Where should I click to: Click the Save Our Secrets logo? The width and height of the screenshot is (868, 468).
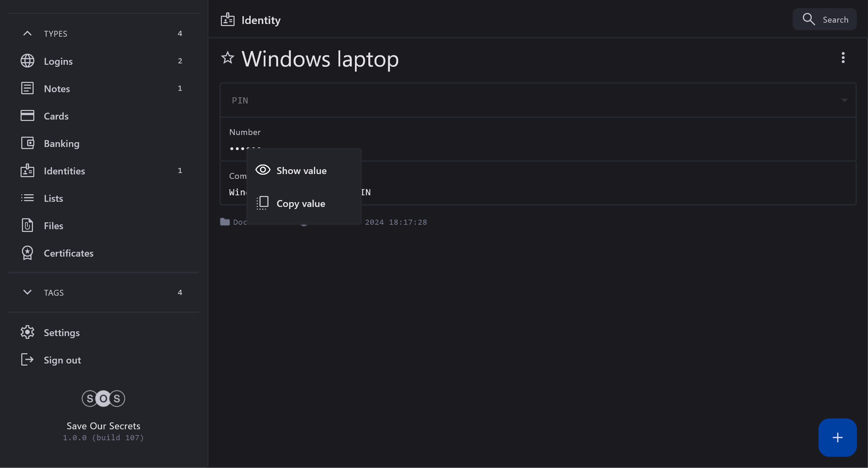tap(103, 398)
